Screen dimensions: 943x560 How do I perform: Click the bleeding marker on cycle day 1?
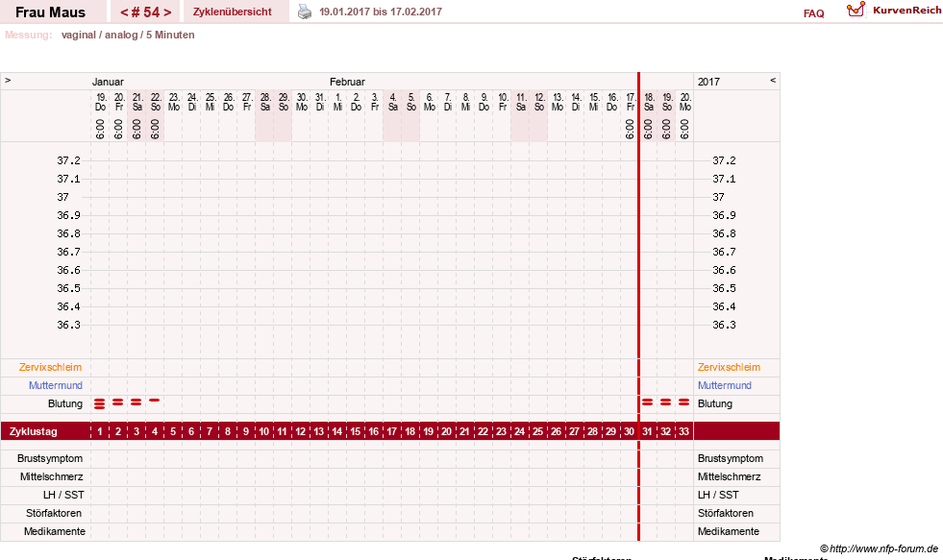tap(100, 403)
